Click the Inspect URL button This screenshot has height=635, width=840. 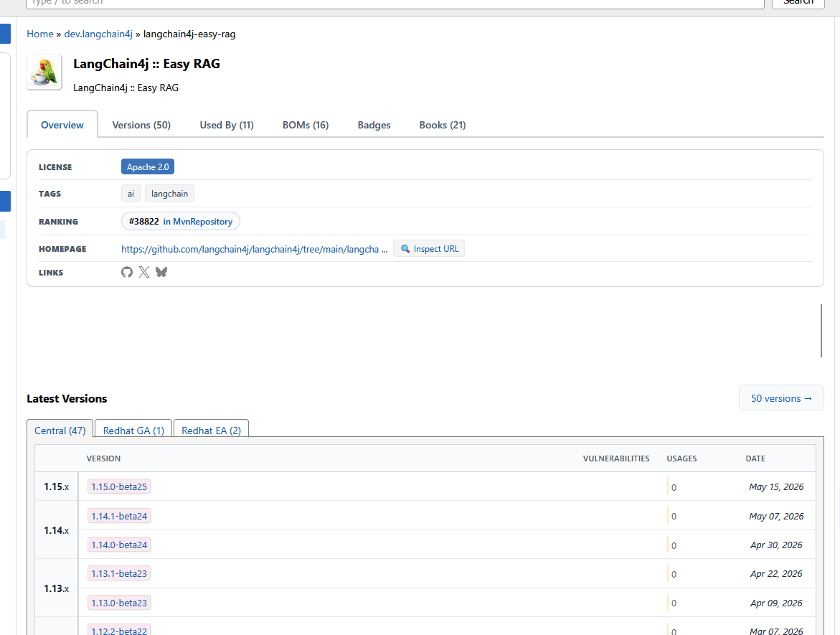tap(429, 249)
